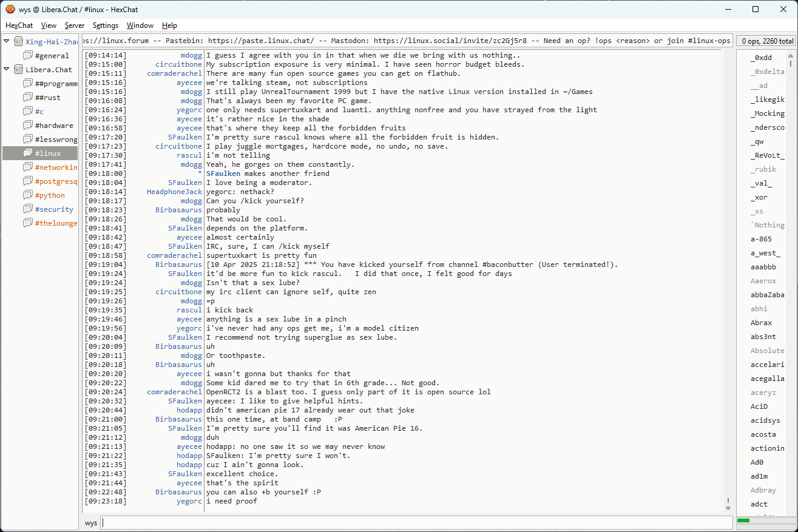Collapse the Libera.Chat server tree
Image resolution: width=798 pixels, height=532 pixels.
(7, 70)
